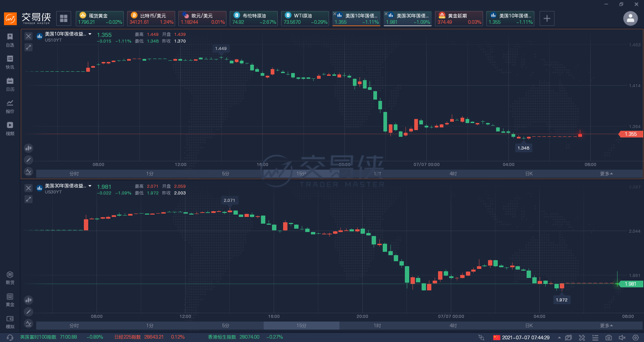
Task: Close the US30YT chart panel
Action: [29, 188]
